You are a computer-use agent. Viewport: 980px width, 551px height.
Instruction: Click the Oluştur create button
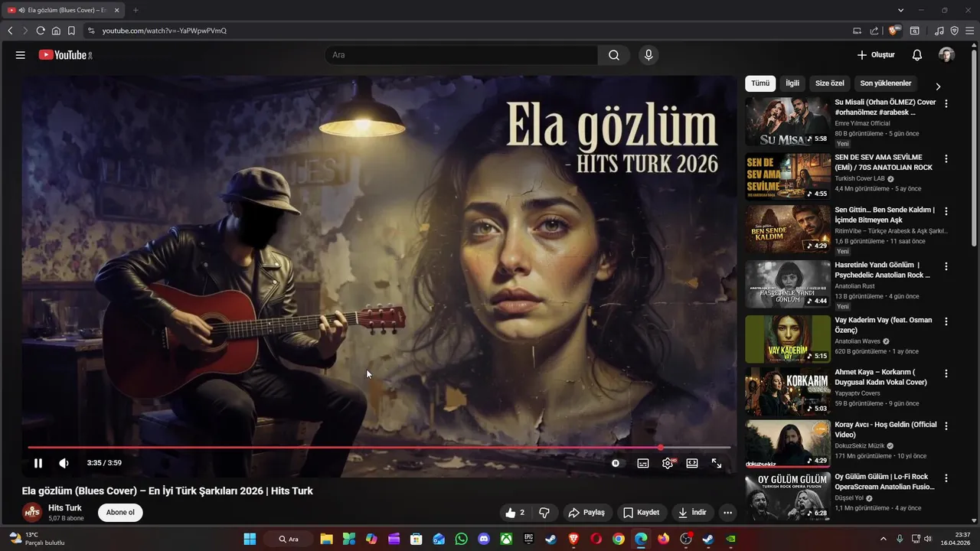pyautogui.click(x=876, y=55)
